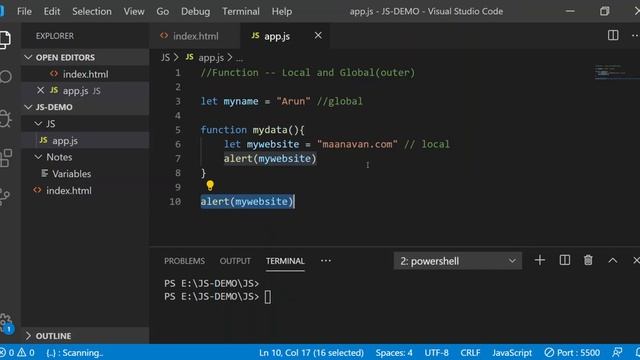Open the Terminal menu
The image size is (640, 360).
point(241,11)
